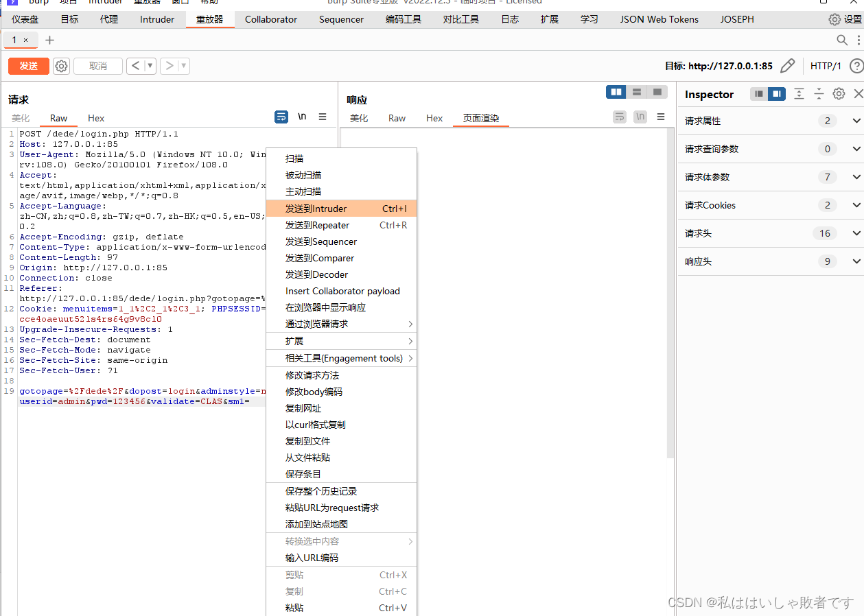The width and height of the screenshot is (864, 616).
Task: Toggle the \n non-printable characters button in request panel
Action: click(x=302, y=117)
